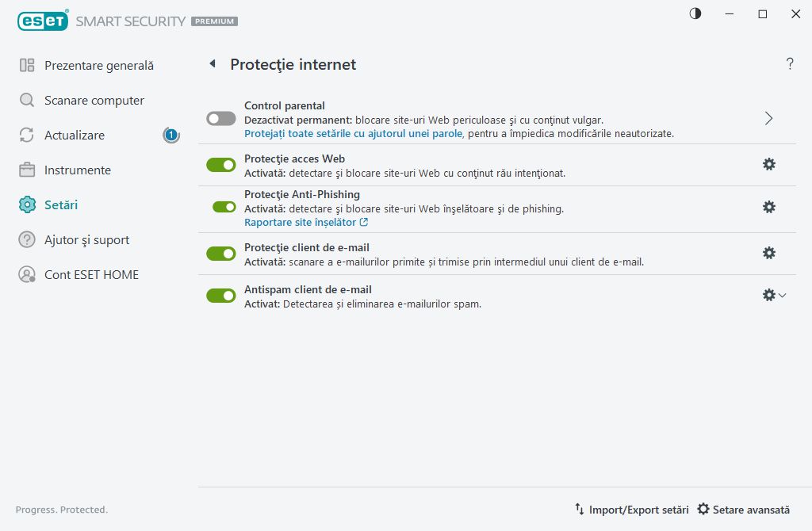Click the update notification badge showing 1
The width and height of the screenshot is (812, 531).
(170, 135)
